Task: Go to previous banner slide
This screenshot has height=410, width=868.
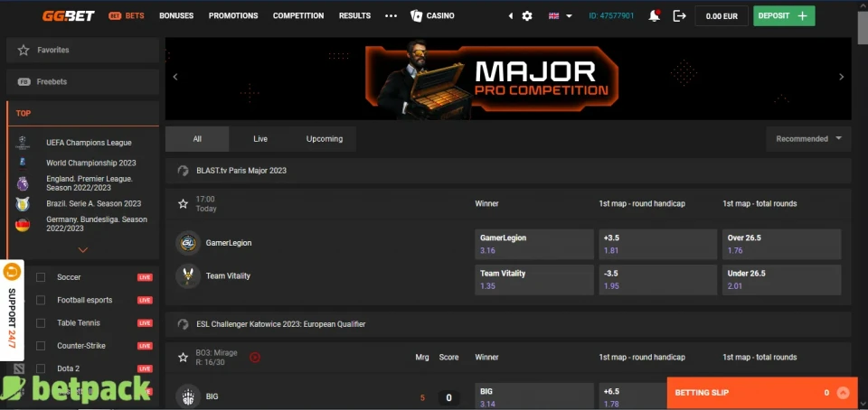Action: click(x=175, y=77)
